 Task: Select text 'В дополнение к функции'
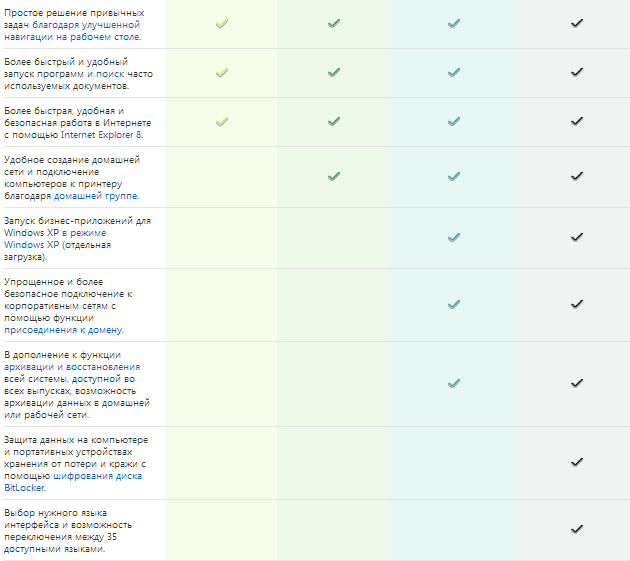[x=62, y=355]
